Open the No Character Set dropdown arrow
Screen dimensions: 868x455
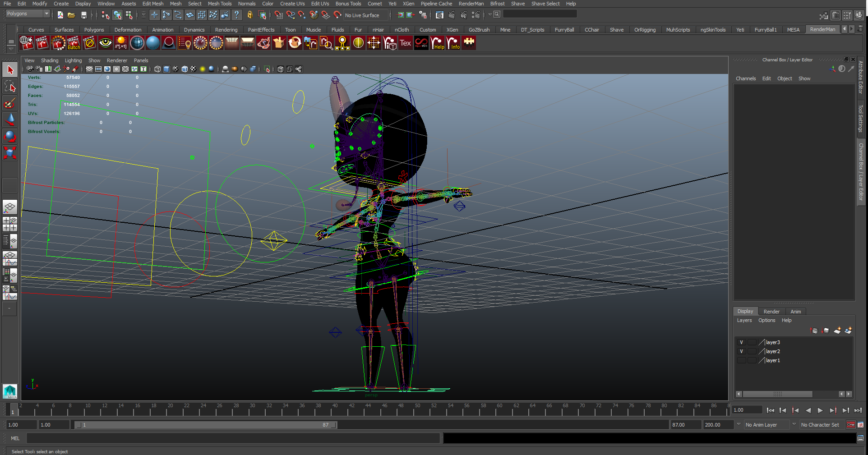(794, 424)
